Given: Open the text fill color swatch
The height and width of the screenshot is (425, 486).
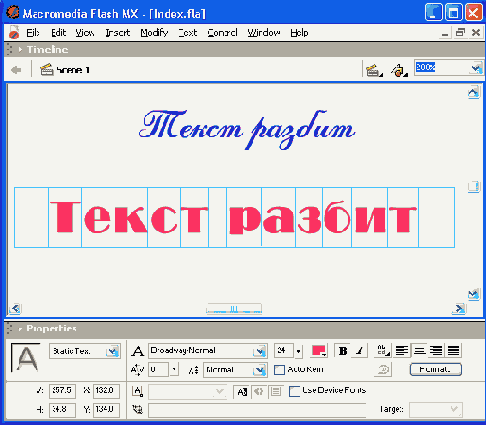Looking at the screenshot, I should tap(319, 351).
